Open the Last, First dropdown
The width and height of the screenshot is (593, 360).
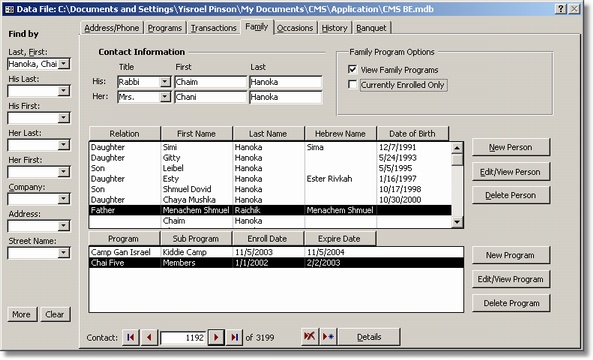point(64,64)
